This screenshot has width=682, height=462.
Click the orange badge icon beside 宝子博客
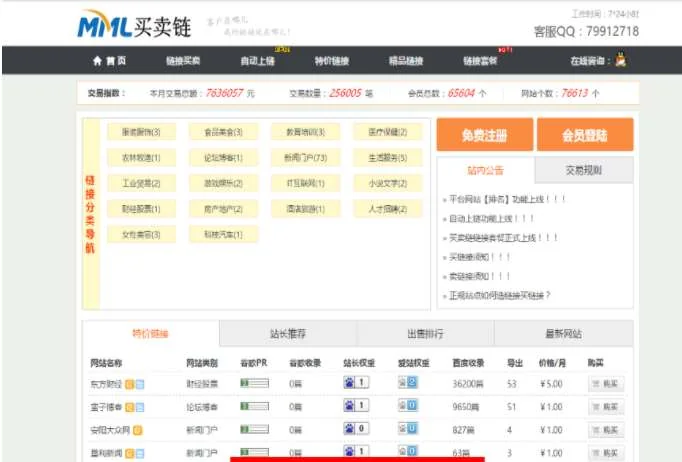coord(129,406)
